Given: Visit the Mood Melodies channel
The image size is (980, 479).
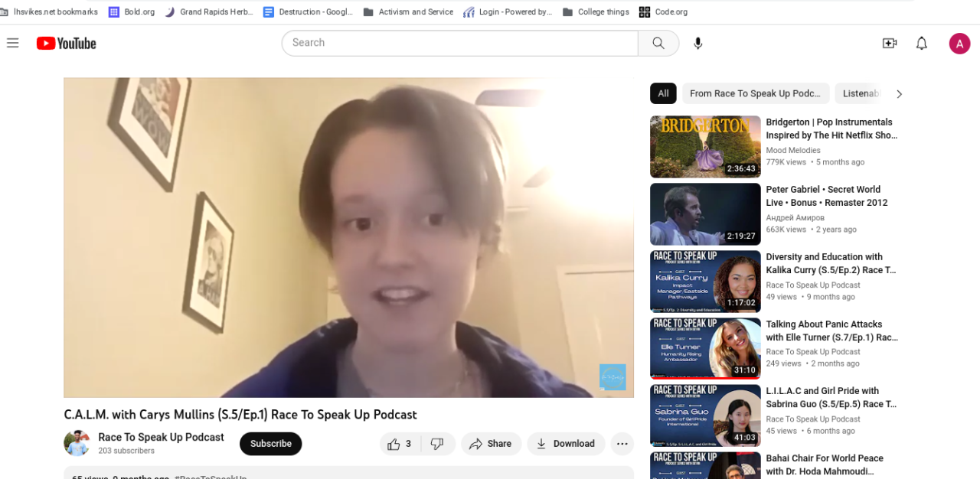Looking at the screenshot, I should [x=793, y=150].
